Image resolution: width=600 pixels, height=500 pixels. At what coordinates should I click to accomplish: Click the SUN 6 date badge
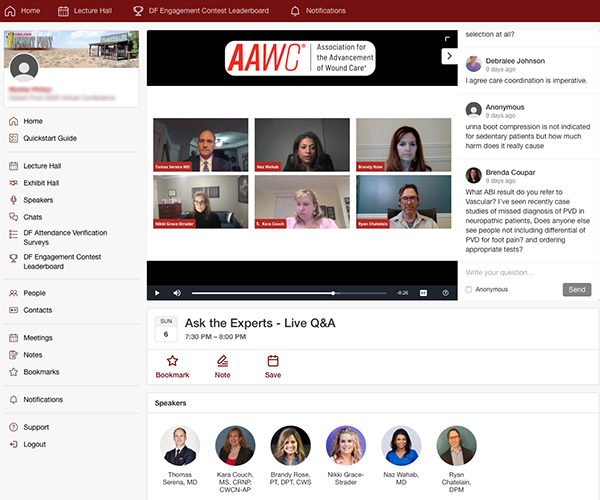[166, 329]
